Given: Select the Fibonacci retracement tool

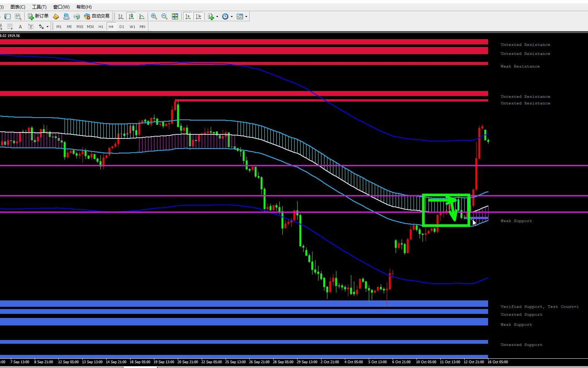Looking at the screenshot, I should point(10,26).
